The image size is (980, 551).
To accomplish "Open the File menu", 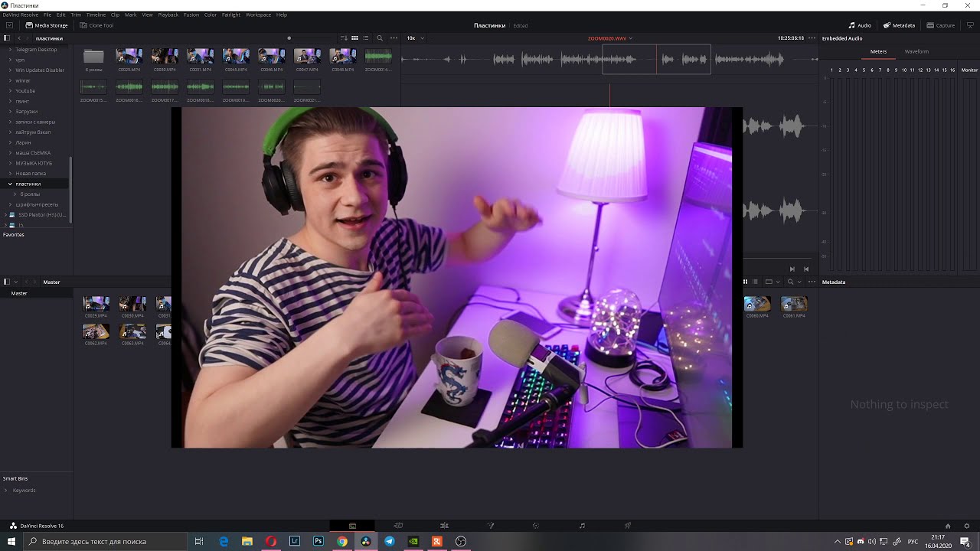I will point(47,15).
